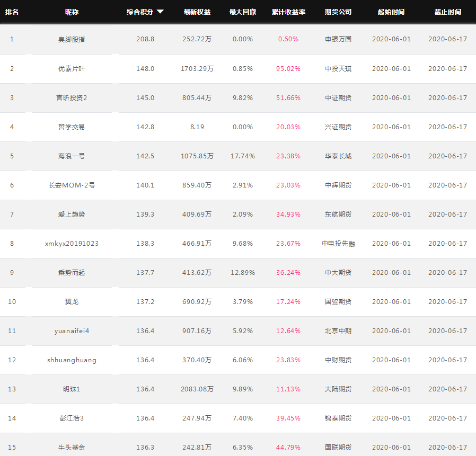The width and height of the screenshot is (476, 456).
Task: Open nickname 臭脚股指
Action: click(72, 39)
